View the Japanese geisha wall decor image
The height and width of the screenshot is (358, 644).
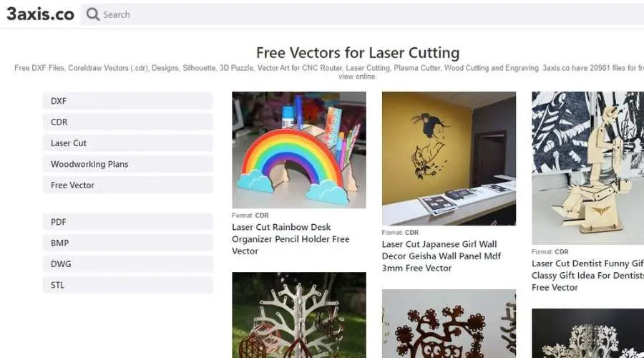(449, 158)
